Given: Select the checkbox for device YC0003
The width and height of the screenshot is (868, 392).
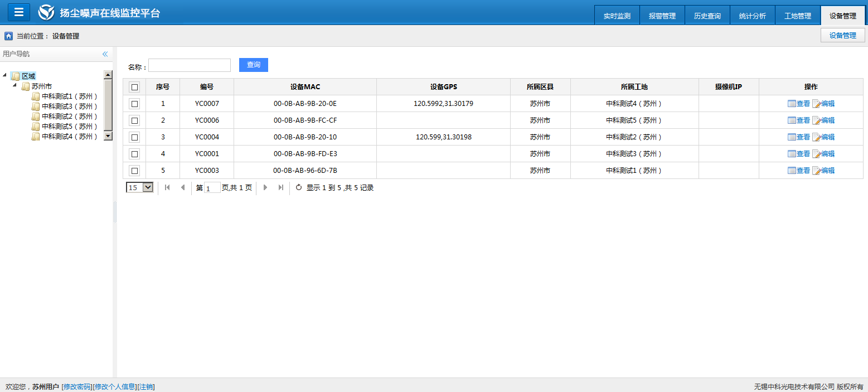Looking at the screenshot, I should (x=134, y=171).
